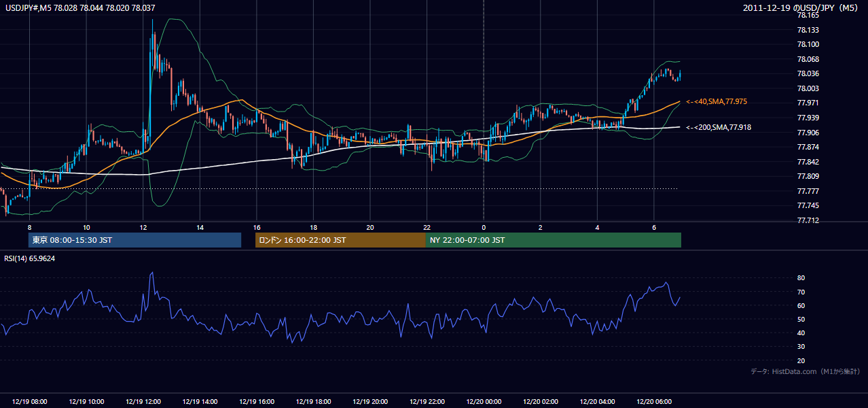868x408 pixels.
Task: Click the 12/19 10:00 time label
Action: point(86,402)
